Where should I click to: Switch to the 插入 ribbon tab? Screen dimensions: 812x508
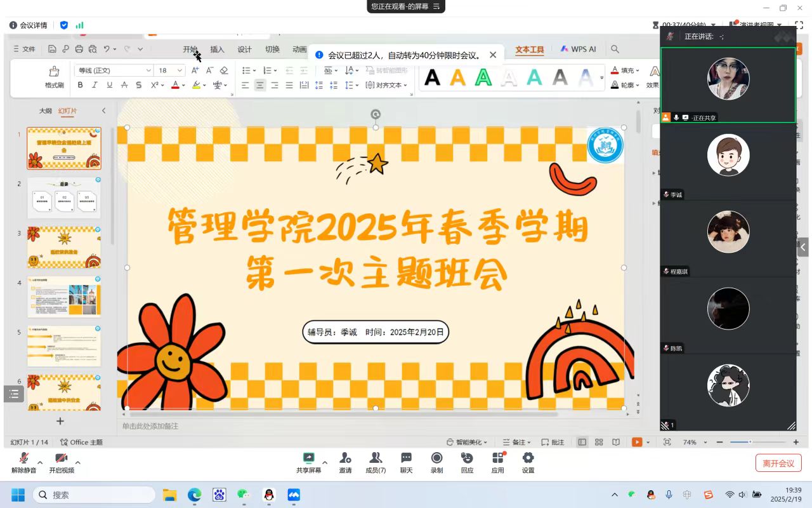coord(218,50)
